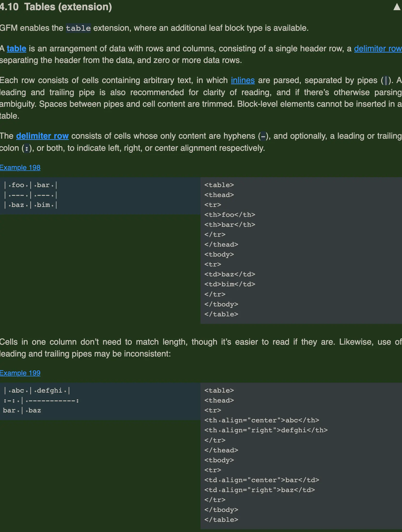Click the "<td>bim</td>" output line
Viewport: 402px width, 532px height.
click(230, 284)
